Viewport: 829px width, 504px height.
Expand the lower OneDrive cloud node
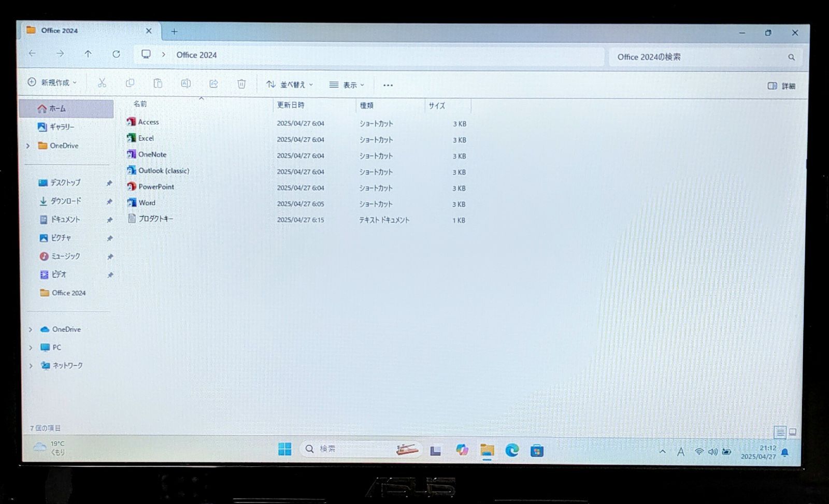[x=30, y=329]
